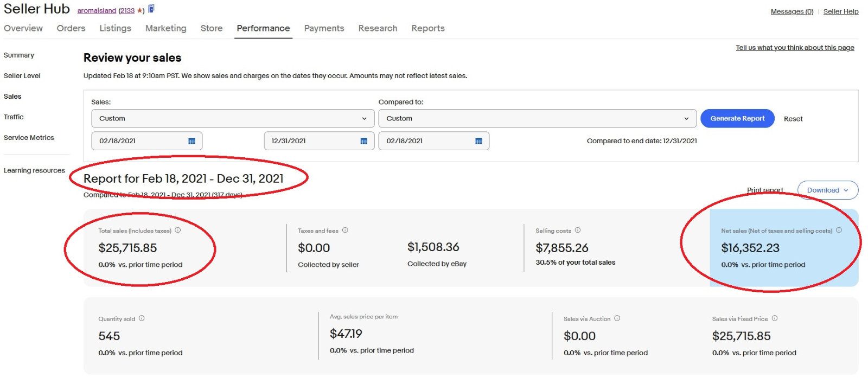Viewport: 868px width, 384px height.
Task: Select the Performance tab
Action: (x=263, y=28)
